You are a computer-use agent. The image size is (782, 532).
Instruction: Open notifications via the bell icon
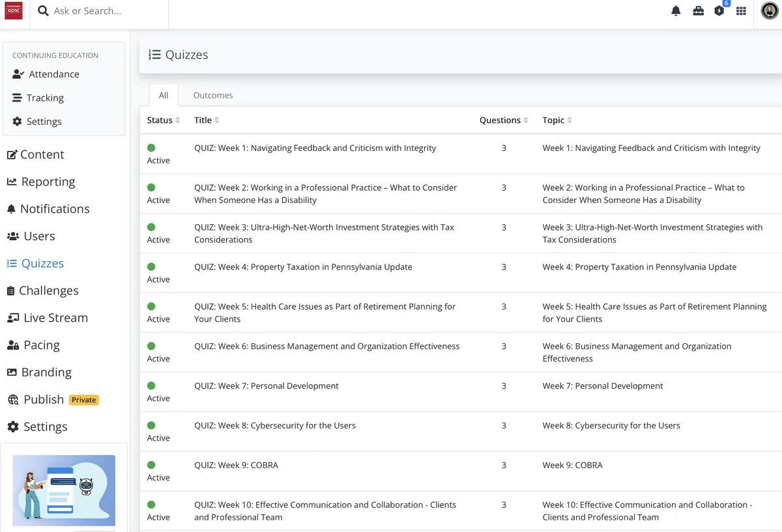coord(676,10)
